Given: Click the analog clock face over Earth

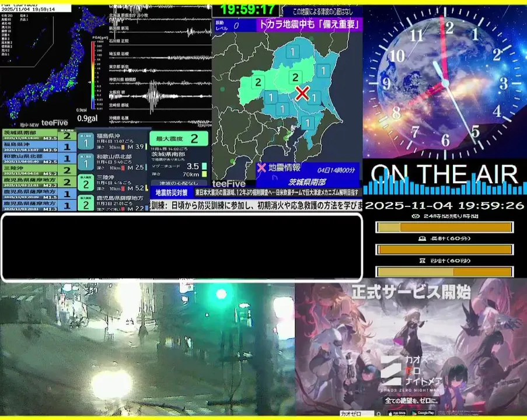Looking at the screenshot, I should (445, 82).
